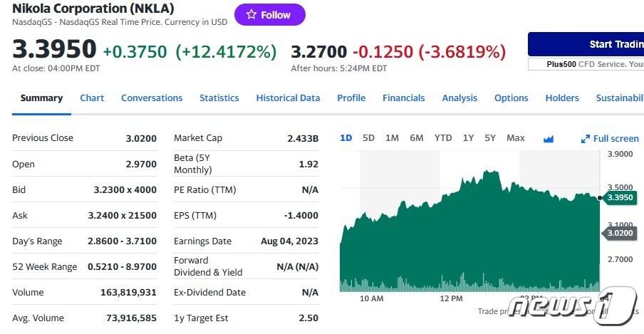
Task: Select the 1Y chart range
Action: pyautogui.click(x=468, y=138)
